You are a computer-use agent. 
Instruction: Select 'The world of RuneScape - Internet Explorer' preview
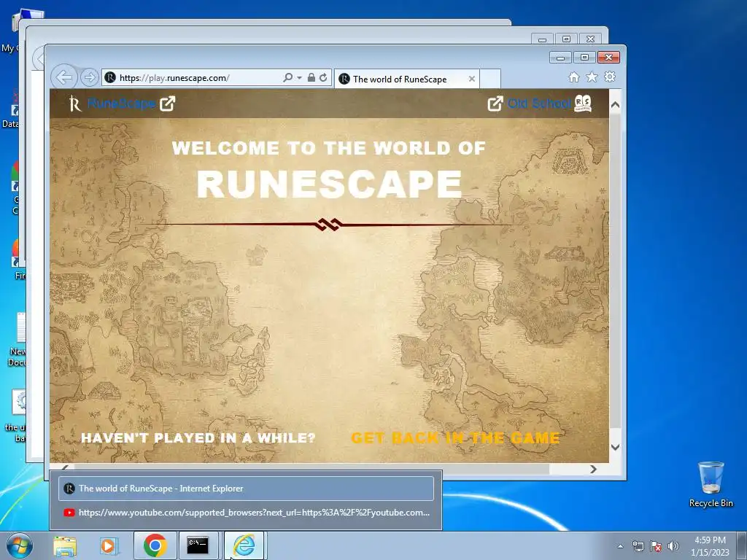tap(246, 489)
